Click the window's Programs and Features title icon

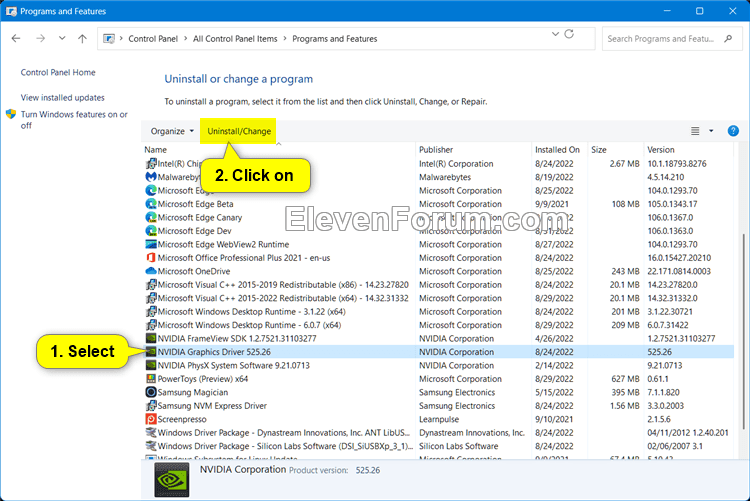[11, 11]
